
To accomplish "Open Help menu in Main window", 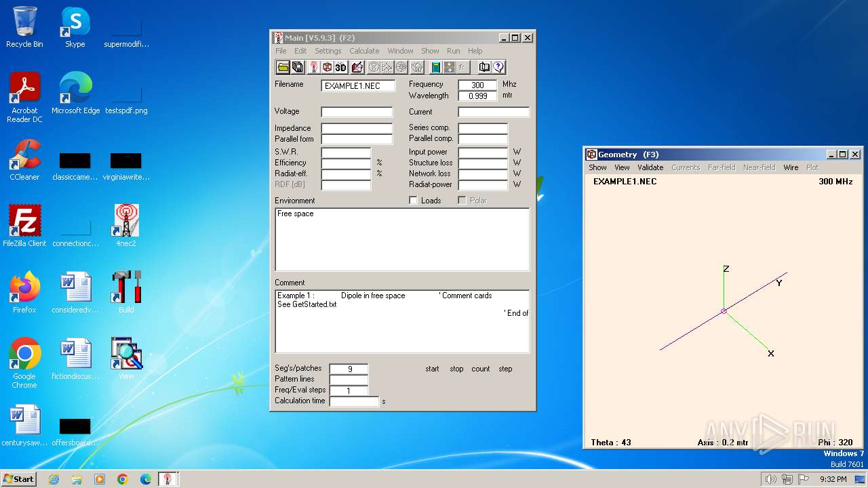I will point(475,51).
